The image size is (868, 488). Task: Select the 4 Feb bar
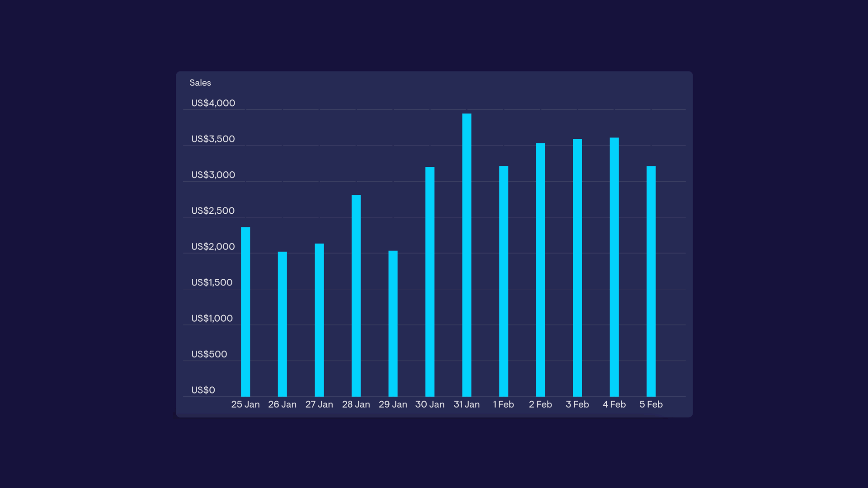[x=614, y=267]
